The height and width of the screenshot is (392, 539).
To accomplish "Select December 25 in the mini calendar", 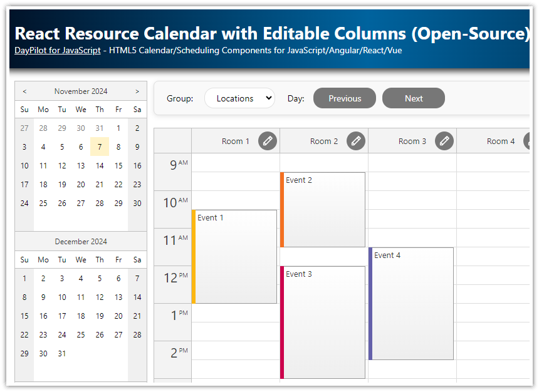I will [x=80, y=334].
